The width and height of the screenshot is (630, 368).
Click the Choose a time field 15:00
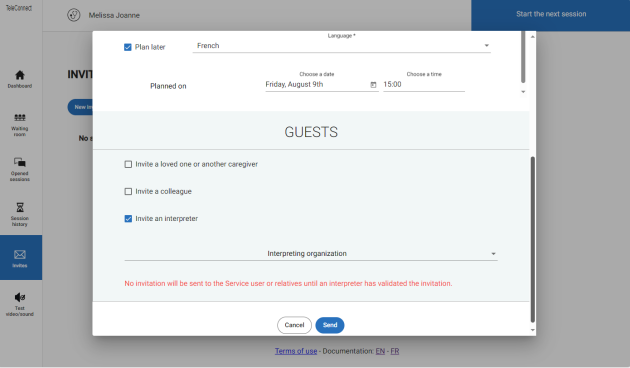click(424, 84)
